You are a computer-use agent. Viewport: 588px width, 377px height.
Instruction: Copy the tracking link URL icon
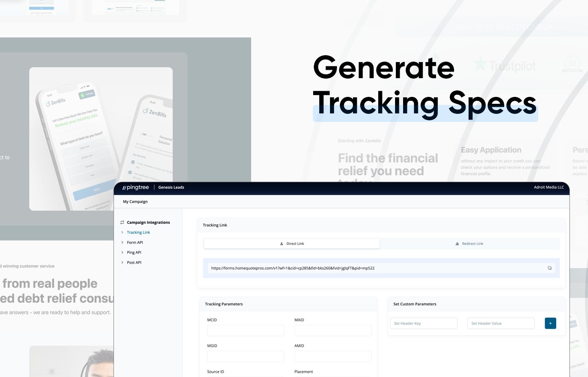click(550, 268)
